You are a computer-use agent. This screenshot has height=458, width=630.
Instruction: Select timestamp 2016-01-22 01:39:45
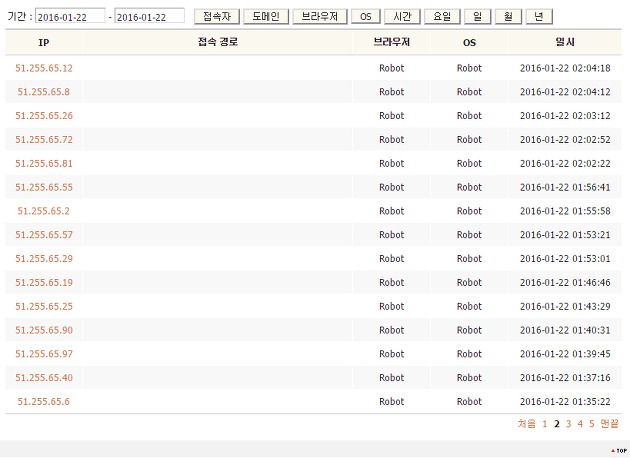pyautogui.click(x=565, y=354)
